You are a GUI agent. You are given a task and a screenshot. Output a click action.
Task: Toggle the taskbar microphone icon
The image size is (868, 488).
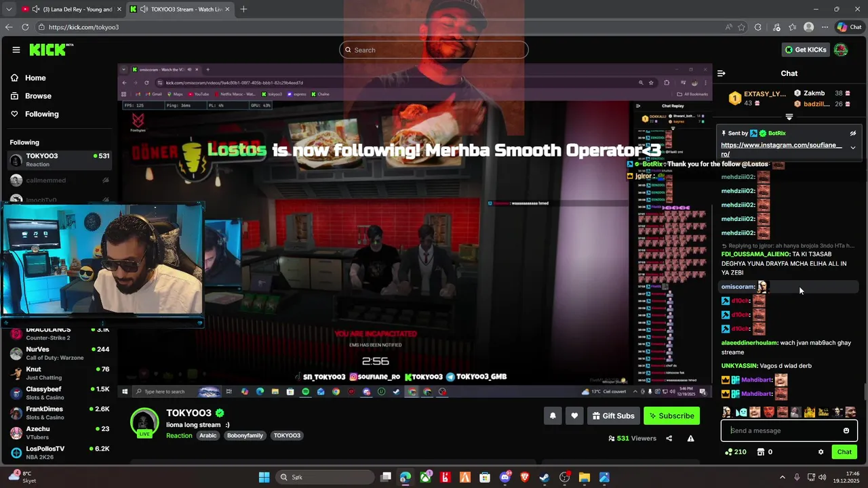pyautogui.click(x=797, y=477)
